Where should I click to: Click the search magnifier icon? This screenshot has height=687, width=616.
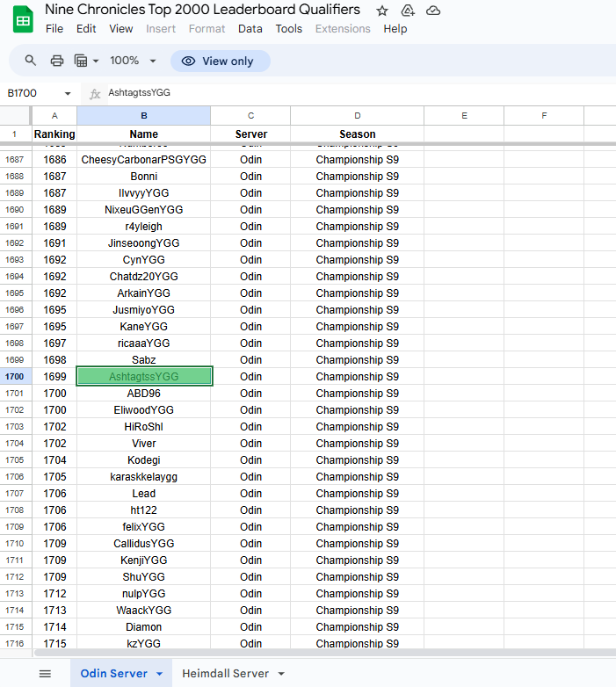pos(30,61)
